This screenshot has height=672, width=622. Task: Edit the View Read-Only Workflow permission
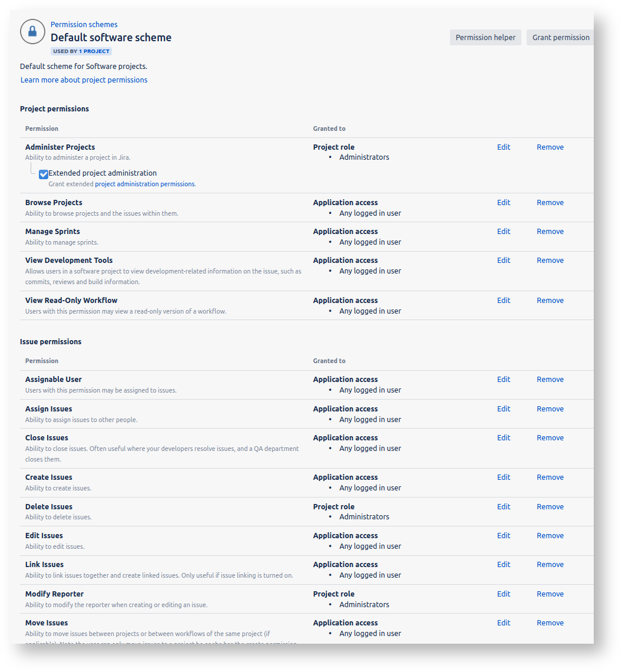click(503, 301)
